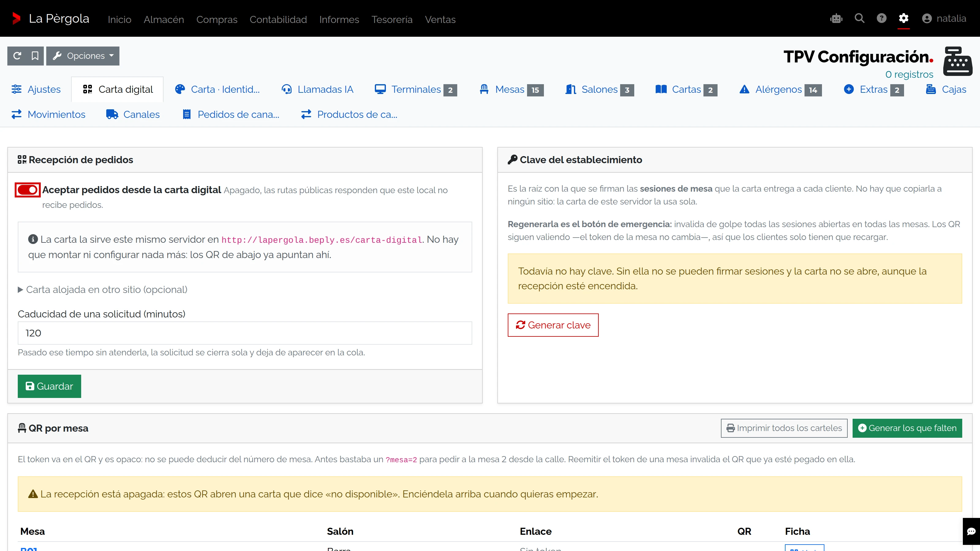
Task: Expand Carta alojada en otro sitio
Action: 102,289
